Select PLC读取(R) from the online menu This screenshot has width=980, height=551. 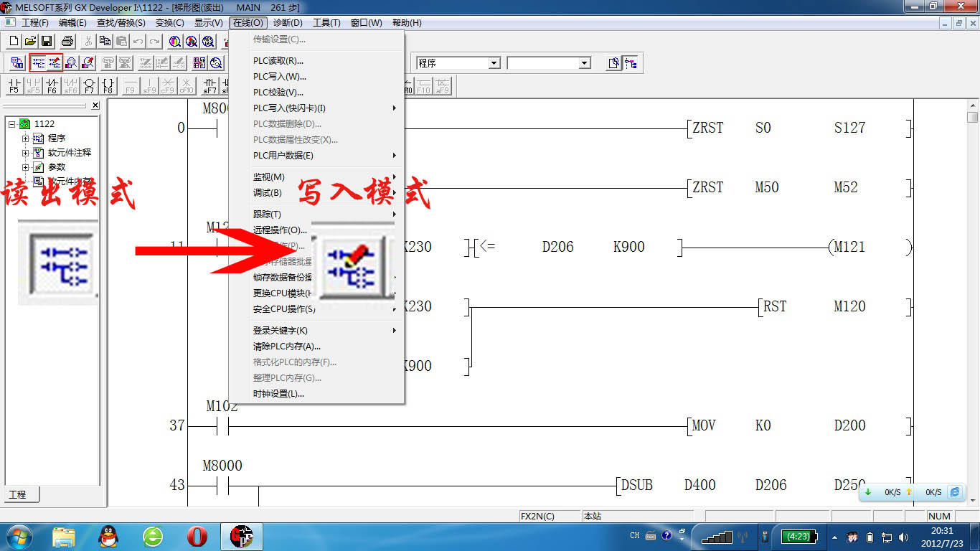point(278,61)
